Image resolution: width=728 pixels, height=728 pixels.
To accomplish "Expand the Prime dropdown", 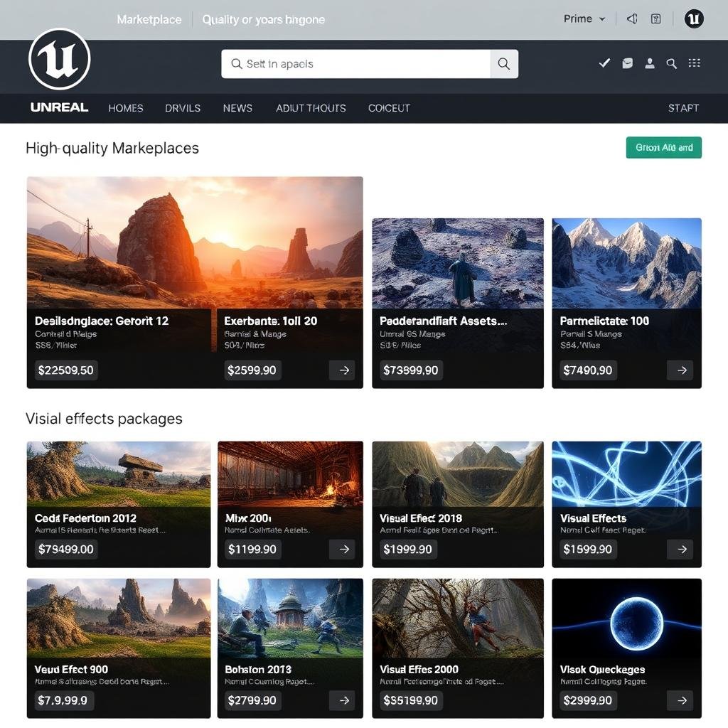I will pyautogui.click(x=584, y=19).
